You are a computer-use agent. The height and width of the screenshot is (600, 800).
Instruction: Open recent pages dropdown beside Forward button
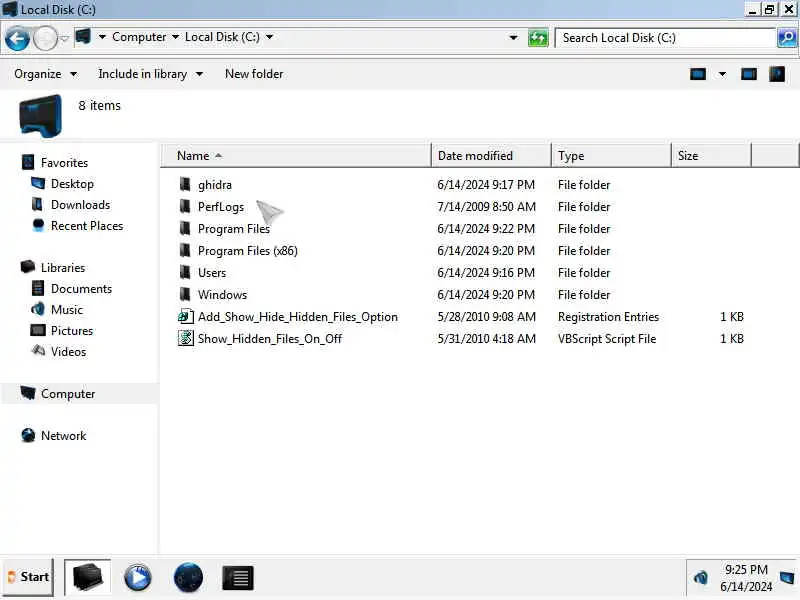(x=64, y=38)
